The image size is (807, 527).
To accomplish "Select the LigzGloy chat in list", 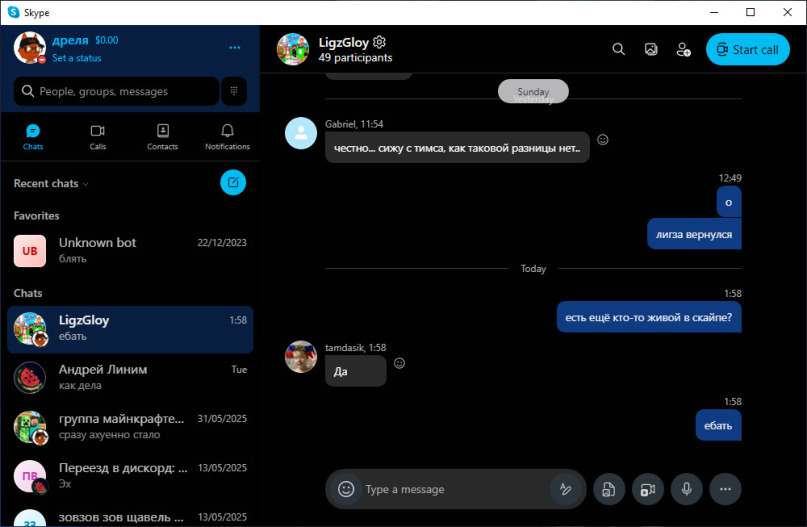I will [130, 329].
